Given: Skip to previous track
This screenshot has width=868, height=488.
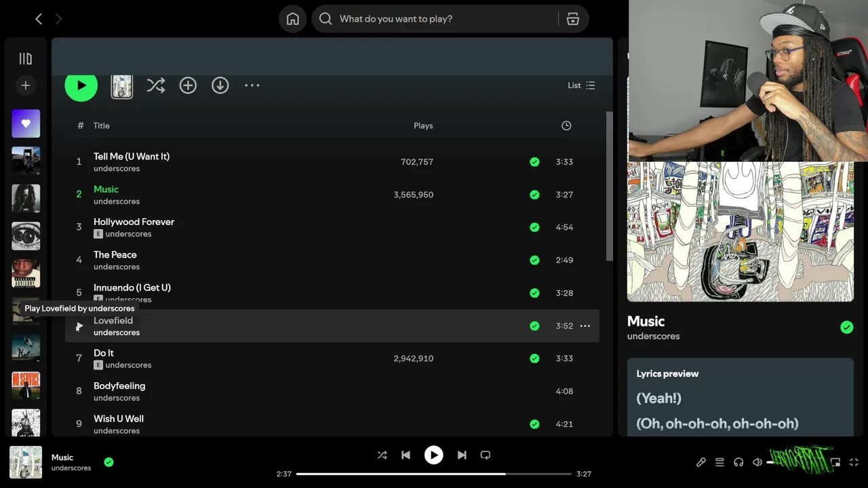Looking at the screenshot, I should tap(406, 455).
